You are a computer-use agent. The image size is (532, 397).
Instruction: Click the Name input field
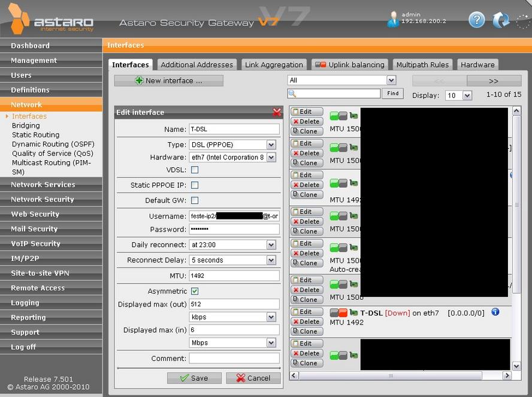234,129
